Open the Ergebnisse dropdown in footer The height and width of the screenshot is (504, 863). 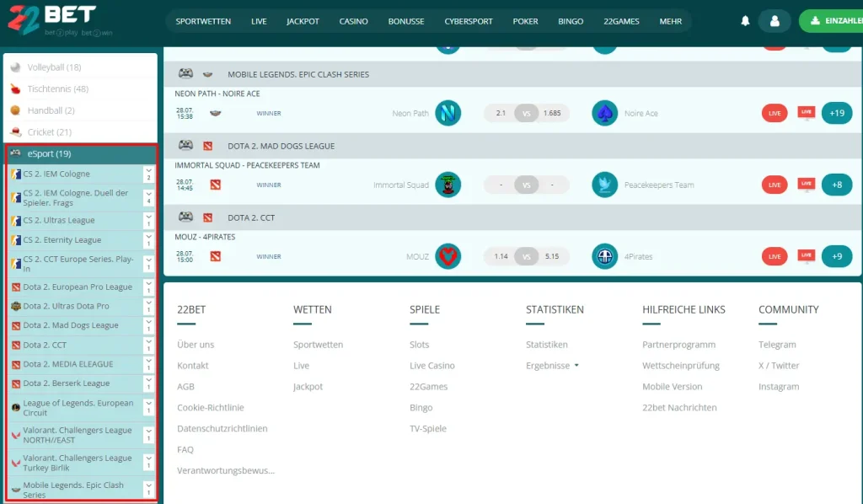[x=553, y=365]
